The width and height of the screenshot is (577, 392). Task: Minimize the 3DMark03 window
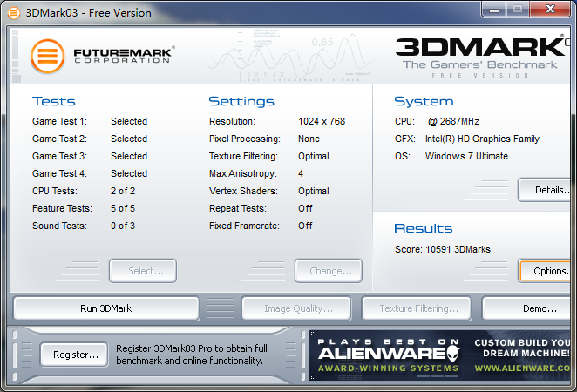click(x=494, y=10)
